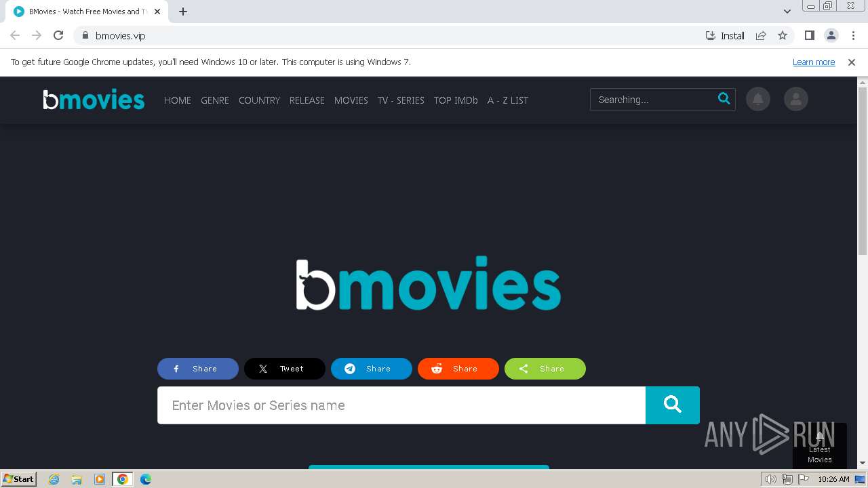Image resolution: width=868 pixels, height=488 pixels.
Task: Click the large teal search button
Action: click(672, 405)
